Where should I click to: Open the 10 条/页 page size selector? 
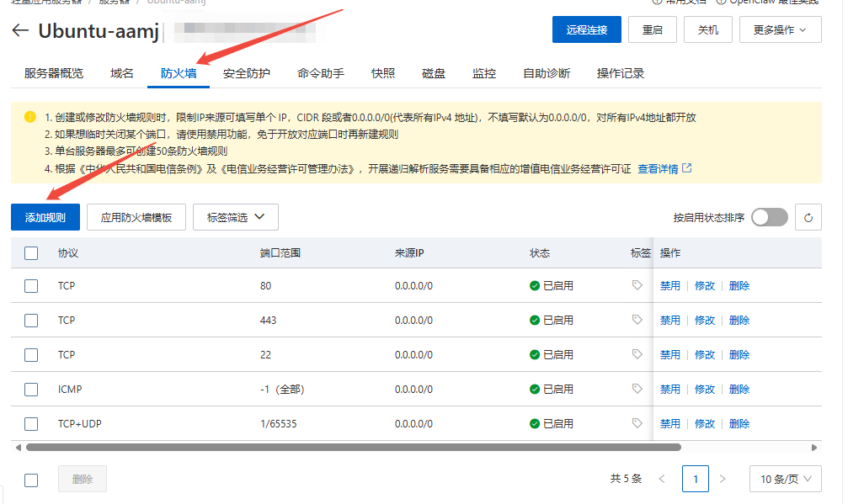point(786,479)
